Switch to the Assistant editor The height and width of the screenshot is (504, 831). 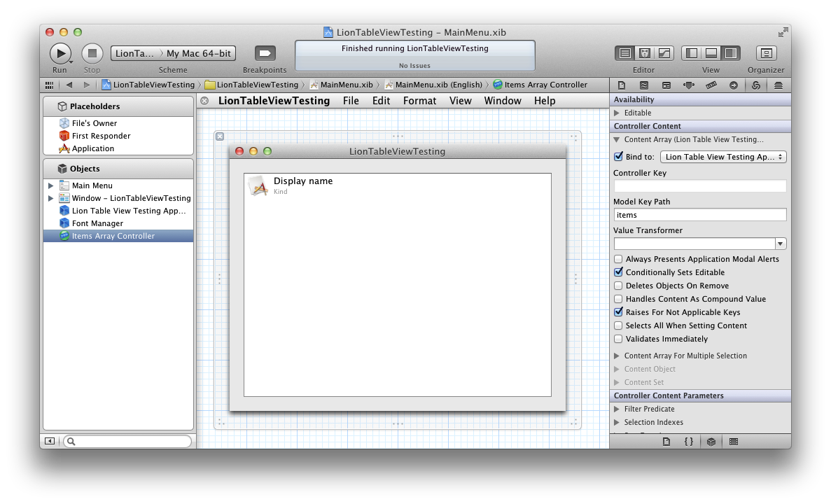[645, 53]
